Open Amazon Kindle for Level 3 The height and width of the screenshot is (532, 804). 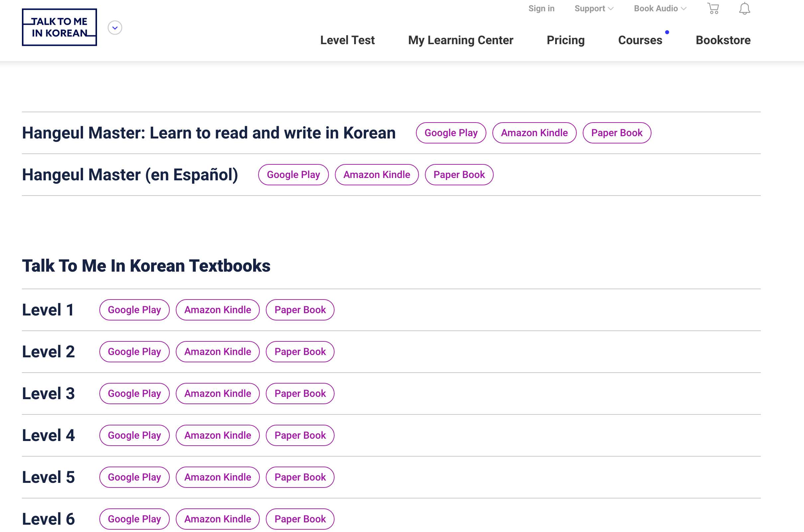(x=218, y=394)
